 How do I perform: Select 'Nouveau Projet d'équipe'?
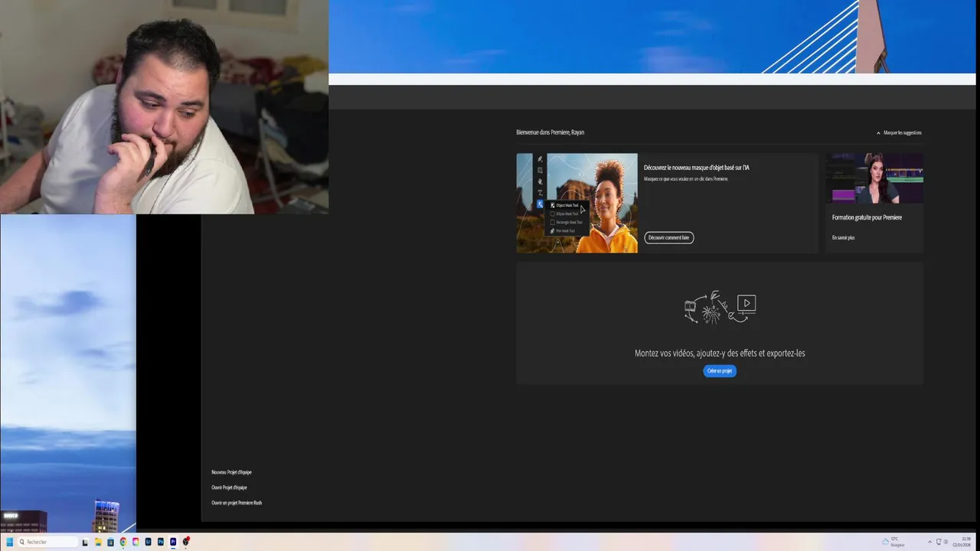tap(231, 472)
